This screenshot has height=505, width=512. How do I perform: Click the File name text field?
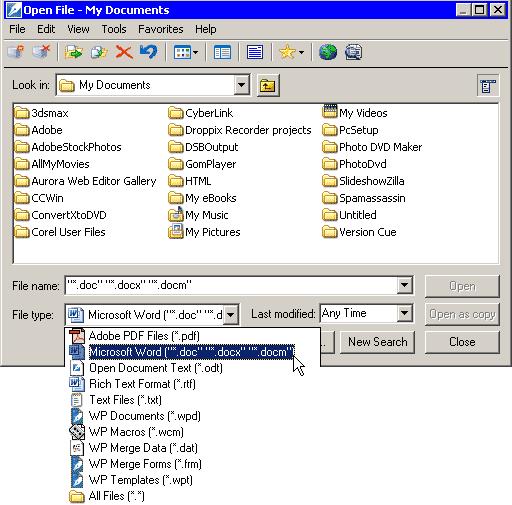click(231, 286)
